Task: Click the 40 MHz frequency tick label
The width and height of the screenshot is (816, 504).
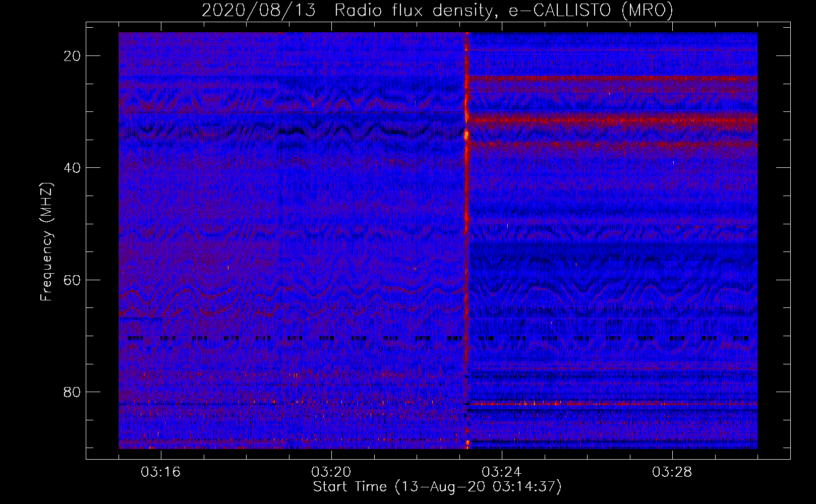Action: (72, 168)
